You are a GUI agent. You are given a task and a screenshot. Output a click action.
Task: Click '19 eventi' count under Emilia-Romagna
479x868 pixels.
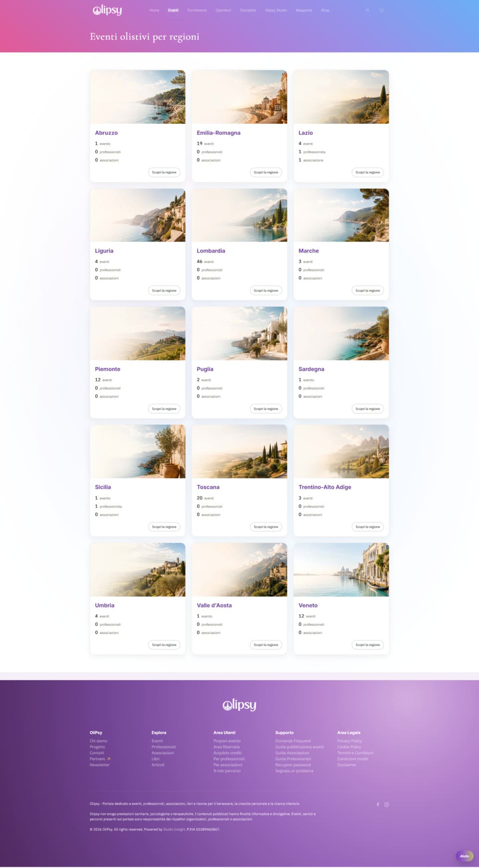(x=205, y=143)
